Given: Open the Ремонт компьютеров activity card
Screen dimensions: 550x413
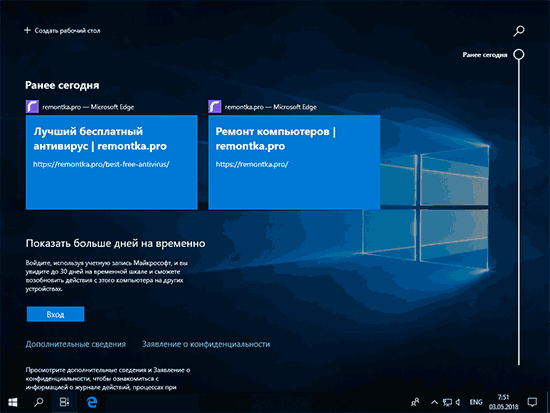Looking at the screenshot, I should 294,162.
